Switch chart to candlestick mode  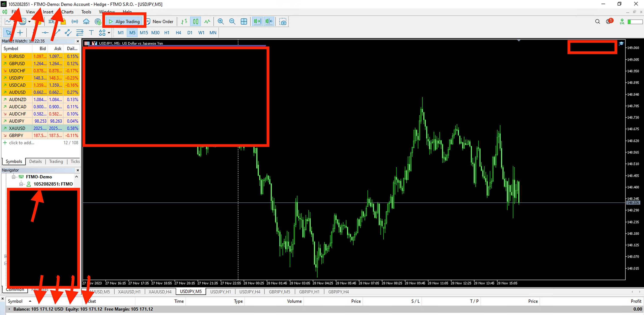point(195,21)
